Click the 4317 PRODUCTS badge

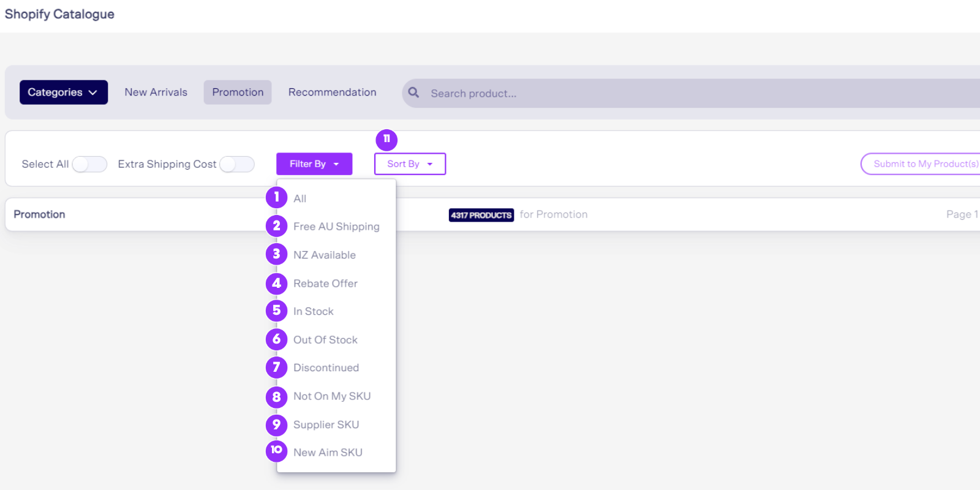tap(481, 215)
